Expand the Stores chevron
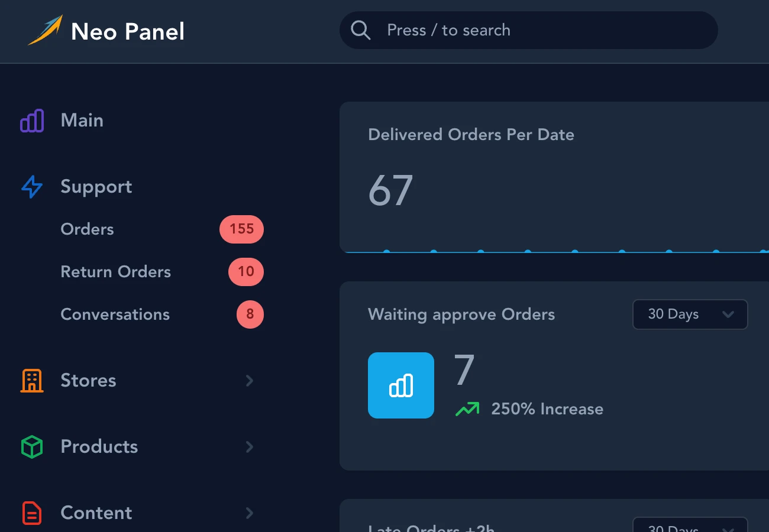Screen dimensions: 769x532 click(x=250, y=381)
